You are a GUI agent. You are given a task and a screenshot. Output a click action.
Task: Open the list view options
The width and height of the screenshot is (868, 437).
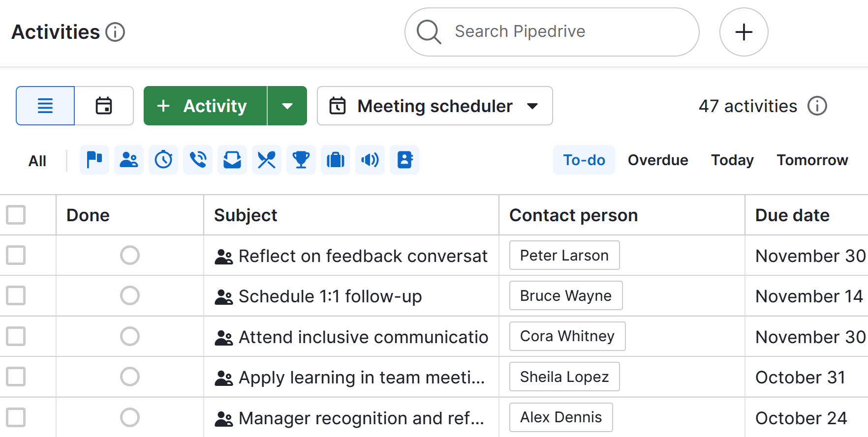click(44, 106)
